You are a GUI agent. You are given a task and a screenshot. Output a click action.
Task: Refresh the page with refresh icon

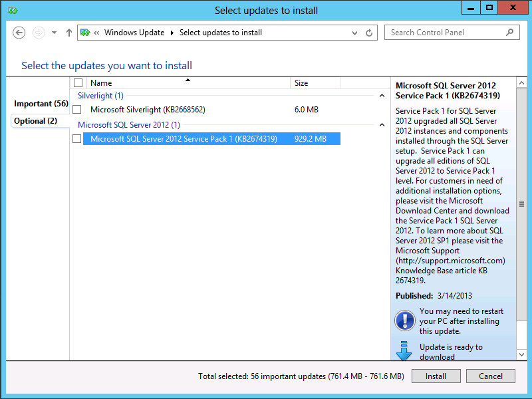coord(369,33)
